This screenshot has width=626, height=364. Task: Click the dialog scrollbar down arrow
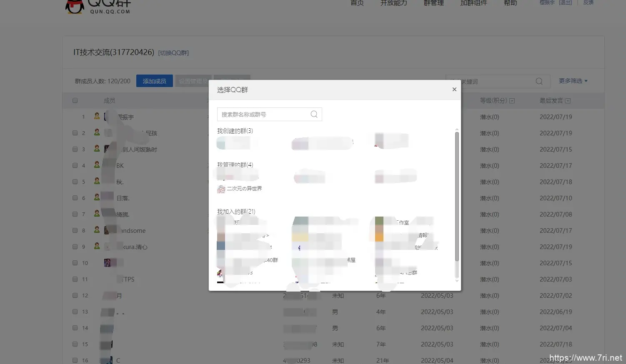[x=457, y=281]
